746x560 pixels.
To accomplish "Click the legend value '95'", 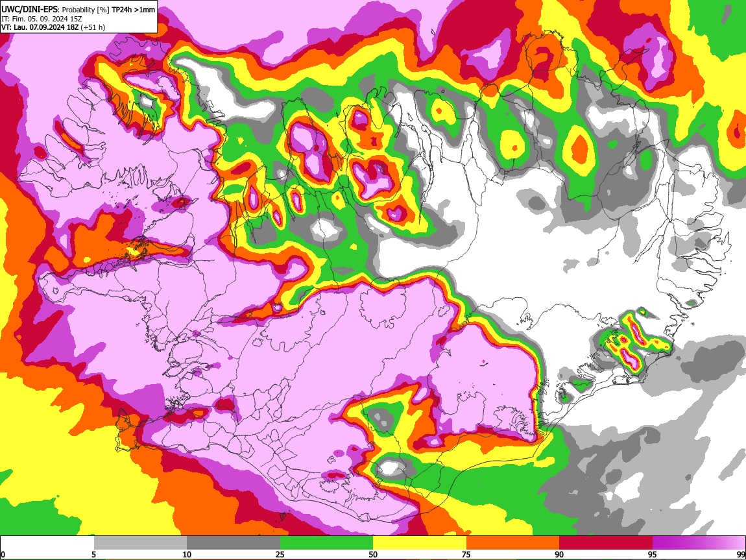I will 653,554.
